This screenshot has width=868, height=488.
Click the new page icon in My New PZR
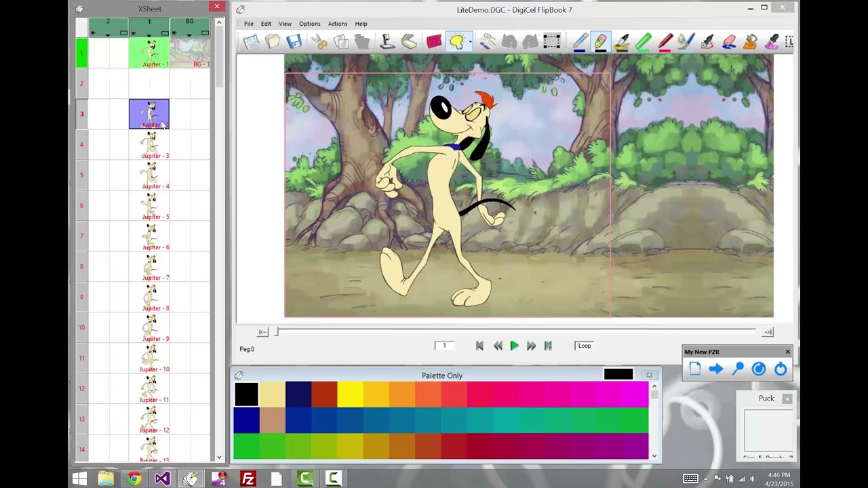pyautogui.click(x=695, y=369)
